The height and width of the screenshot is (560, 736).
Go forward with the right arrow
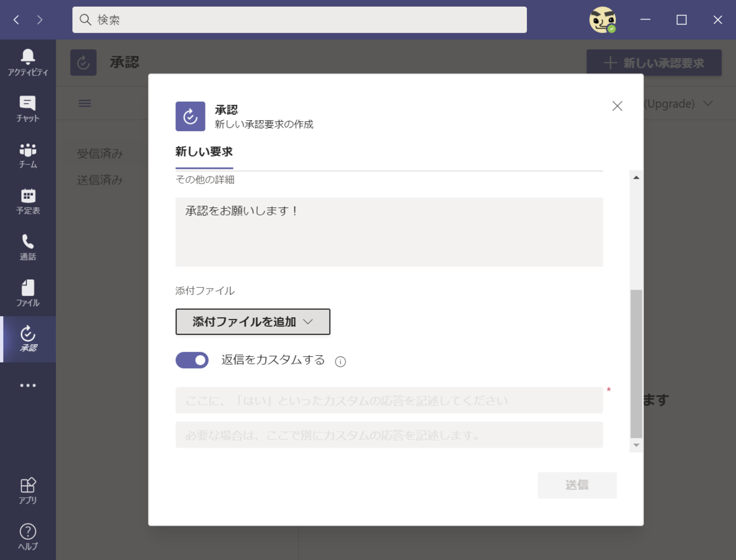pos(40,20)
